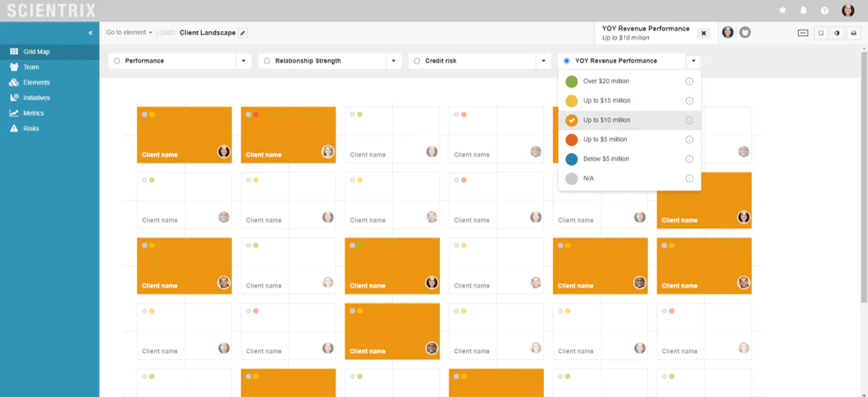Click the vertical scrollbar

865,177
